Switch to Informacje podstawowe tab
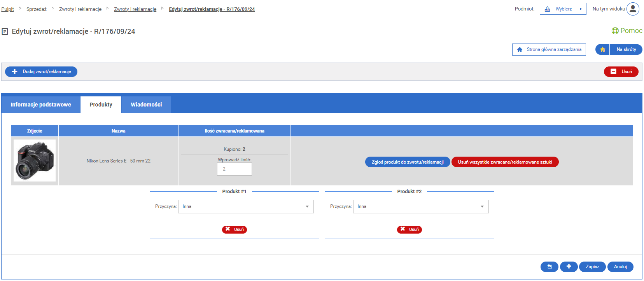 pos(41,105)
